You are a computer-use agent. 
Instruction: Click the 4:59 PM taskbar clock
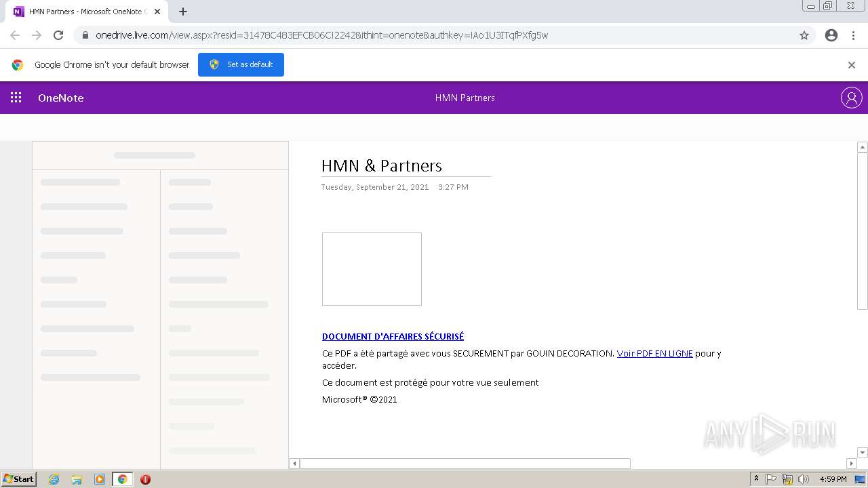tap(833, 479)
